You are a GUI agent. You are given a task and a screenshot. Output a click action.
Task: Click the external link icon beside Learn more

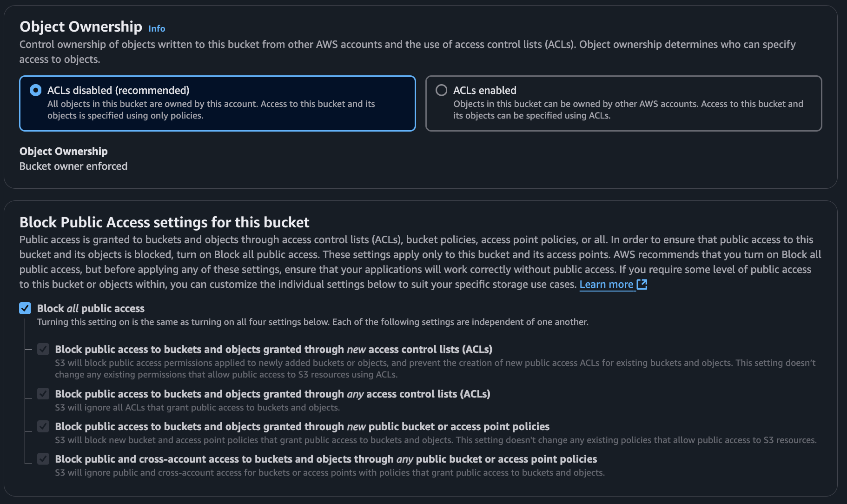[x=642, y=285]
